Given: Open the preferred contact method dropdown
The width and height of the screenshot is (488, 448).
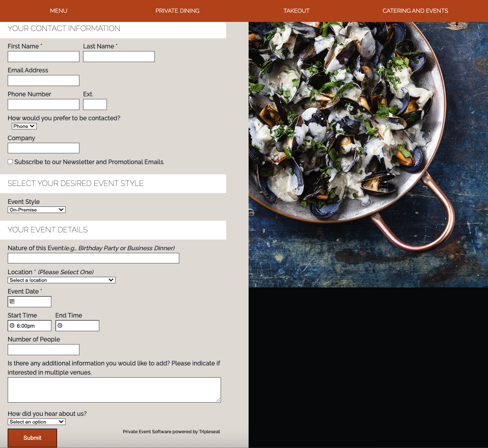Looking at the screenshot, I should pos(23,126).
